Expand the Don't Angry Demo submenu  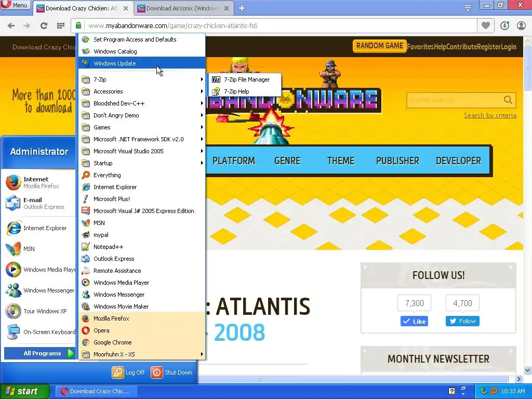(x=142, y=115)
